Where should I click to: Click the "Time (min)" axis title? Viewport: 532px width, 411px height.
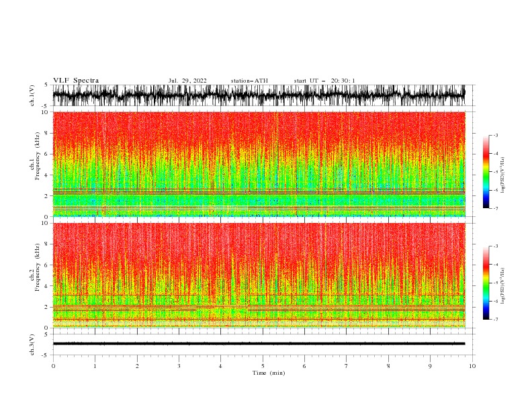pos(269,373)
